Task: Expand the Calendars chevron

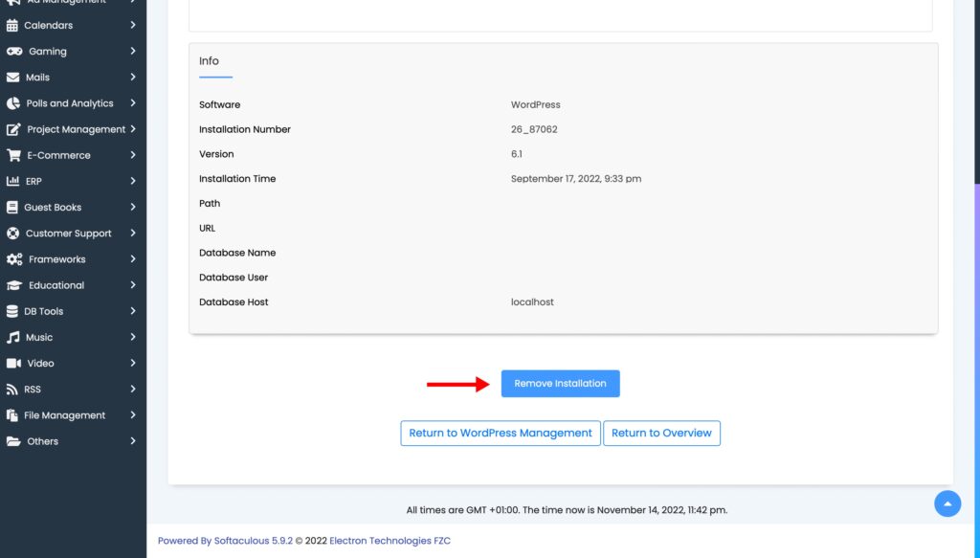Action: point(133,25)
